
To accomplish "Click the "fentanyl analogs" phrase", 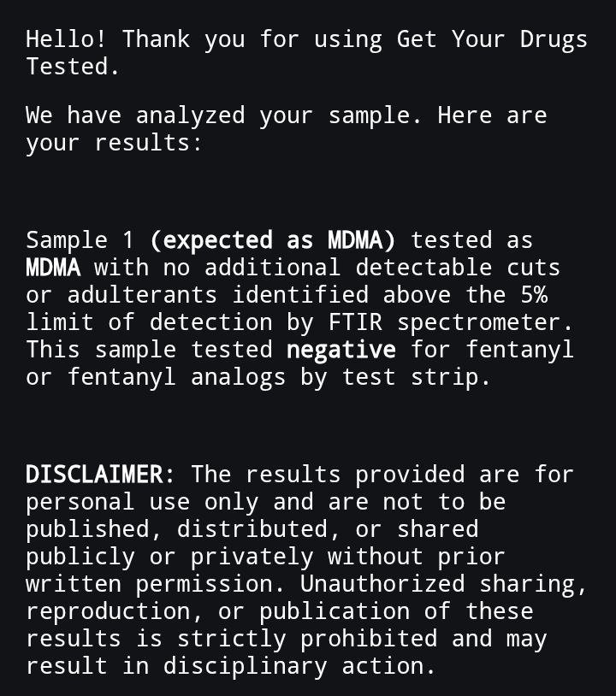I will pos(176,377).
